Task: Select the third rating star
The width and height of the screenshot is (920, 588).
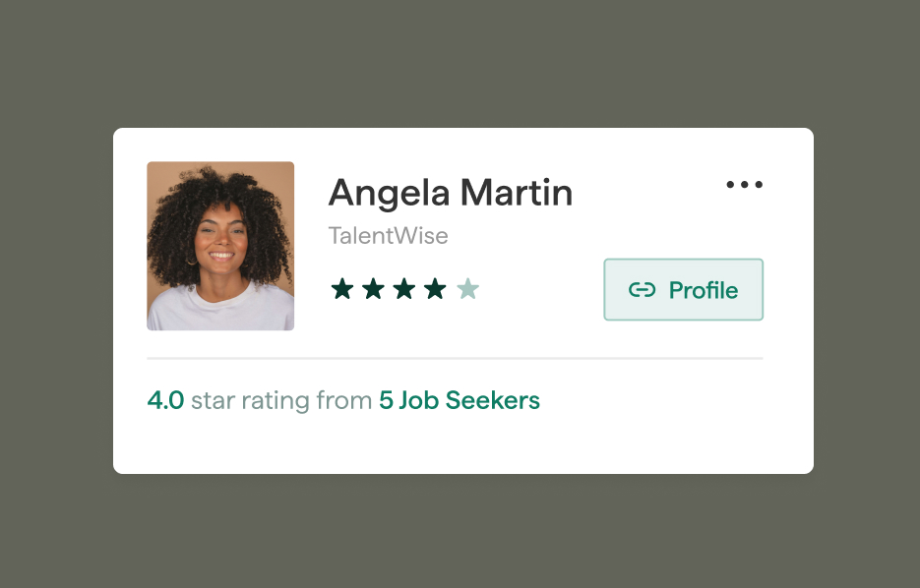Action: coord(404,289)
